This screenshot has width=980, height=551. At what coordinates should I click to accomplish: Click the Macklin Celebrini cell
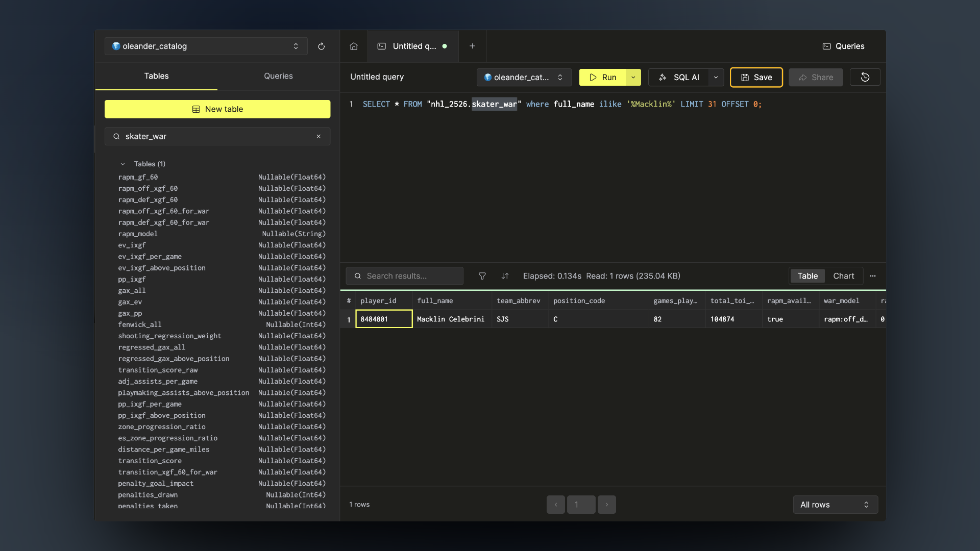452,319
